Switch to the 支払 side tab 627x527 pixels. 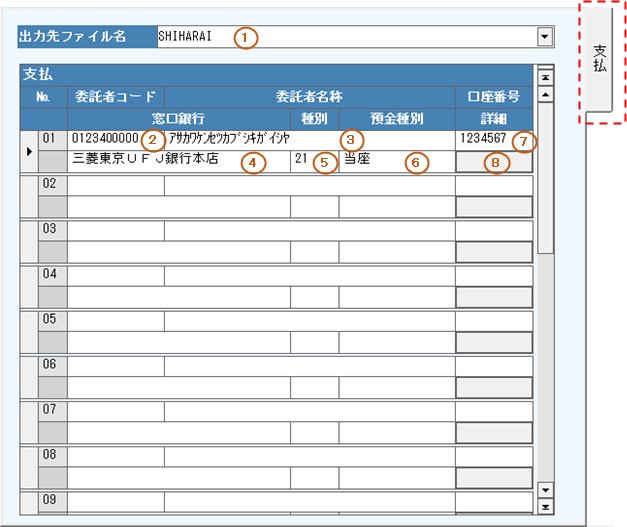599,59
